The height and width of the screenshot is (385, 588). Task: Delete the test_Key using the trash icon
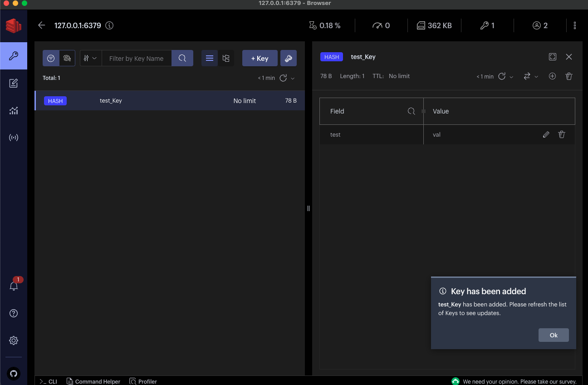click(568, 76)
